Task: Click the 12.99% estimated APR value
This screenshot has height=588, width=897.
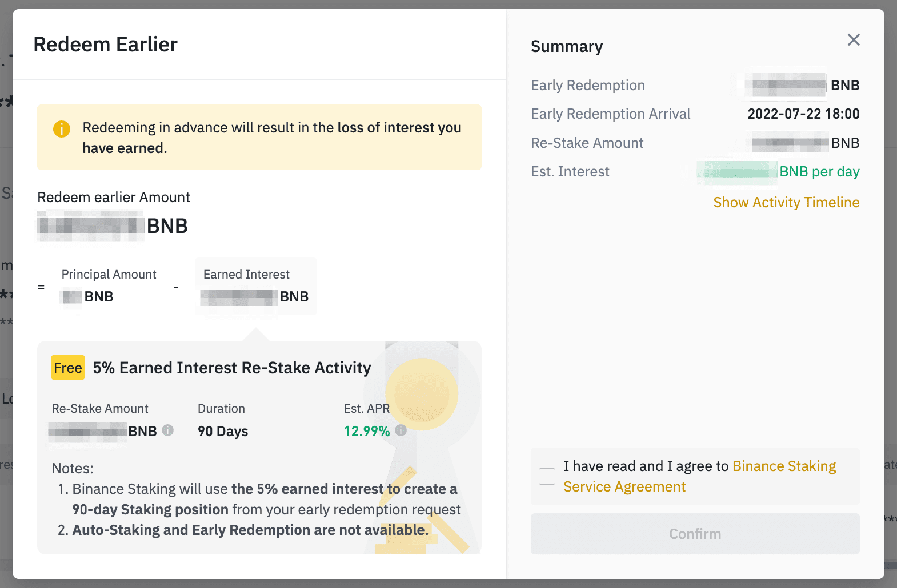Action: (367, 431)
